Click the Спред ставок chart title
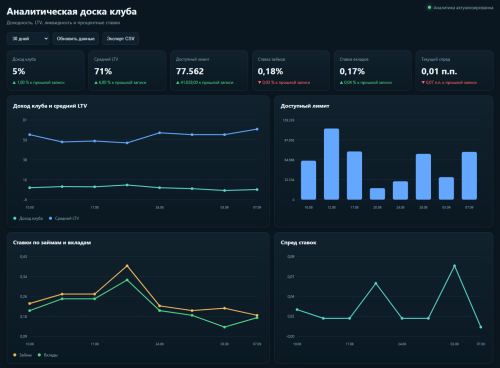 pos(298,243)
